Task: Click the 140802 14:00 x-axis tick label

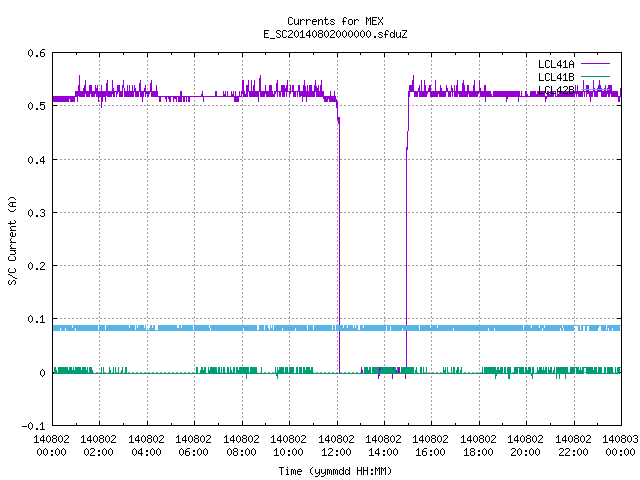Action: click(x=383, y=446)
